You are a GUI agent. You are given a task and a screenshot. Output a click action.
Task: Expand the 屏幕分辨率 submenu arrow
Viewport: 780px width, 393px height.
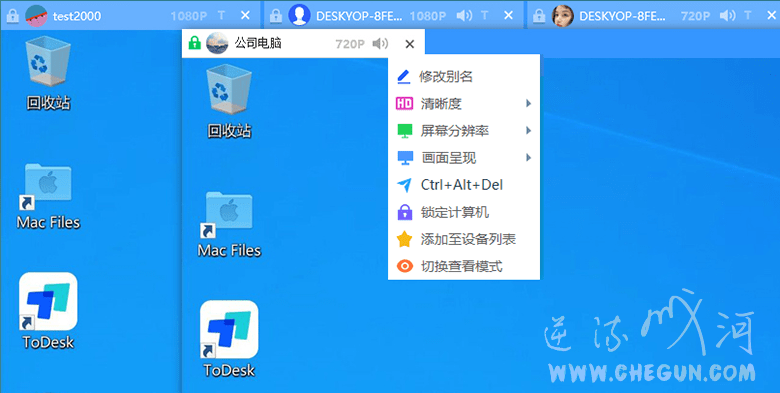(528, 131)
